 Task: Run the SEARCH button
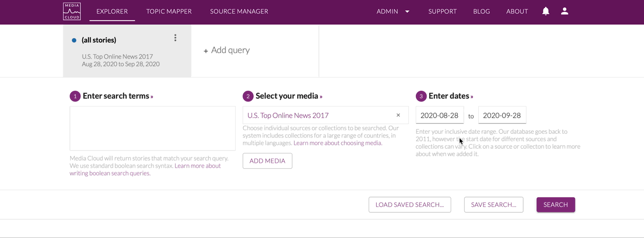555,205
